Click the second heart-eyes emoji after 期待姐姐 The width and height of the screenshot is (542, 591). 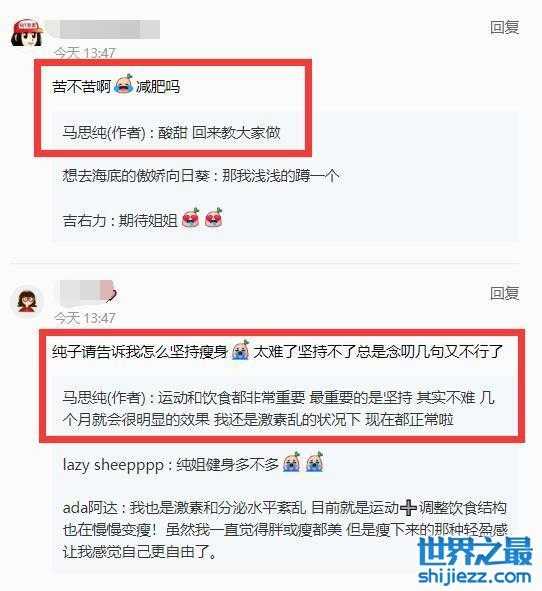click(x=214, y=217)
